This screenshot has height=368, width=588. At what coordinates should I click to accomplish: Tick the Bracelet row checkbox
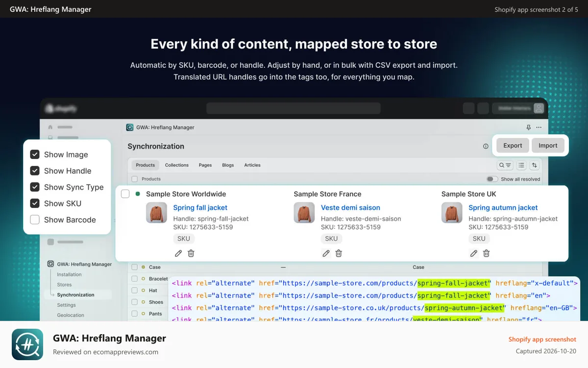[134, 279]
